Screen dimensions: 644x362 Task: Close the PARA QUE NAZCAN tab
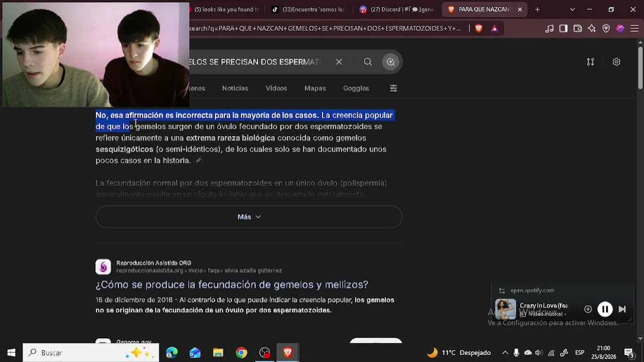(x=520, y=10)
